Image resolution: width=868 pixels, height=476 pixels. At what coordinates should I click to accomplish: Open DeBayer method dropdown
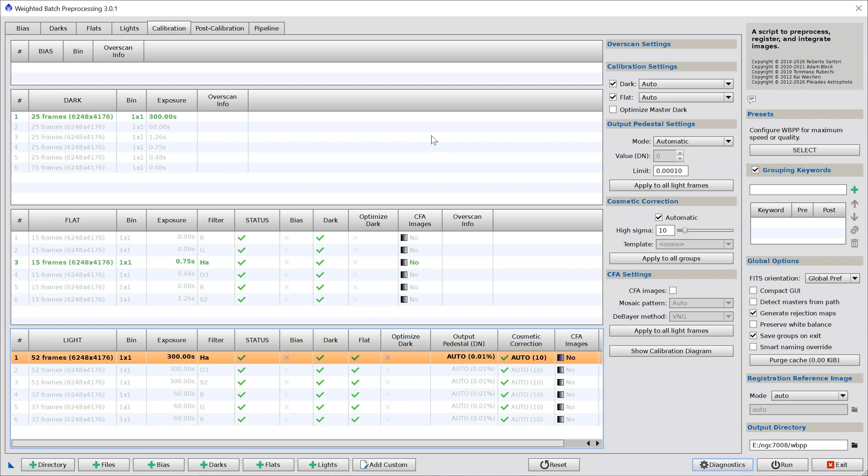[701, 316]
